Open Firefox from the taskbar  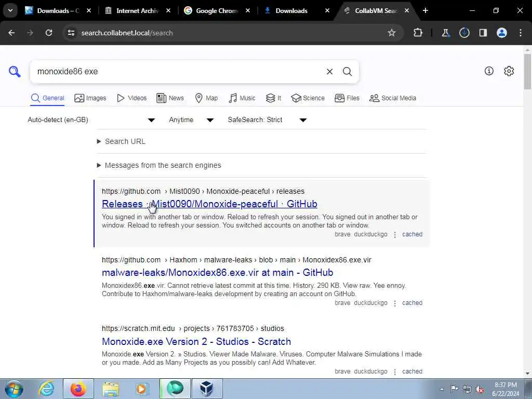(78, 389)
